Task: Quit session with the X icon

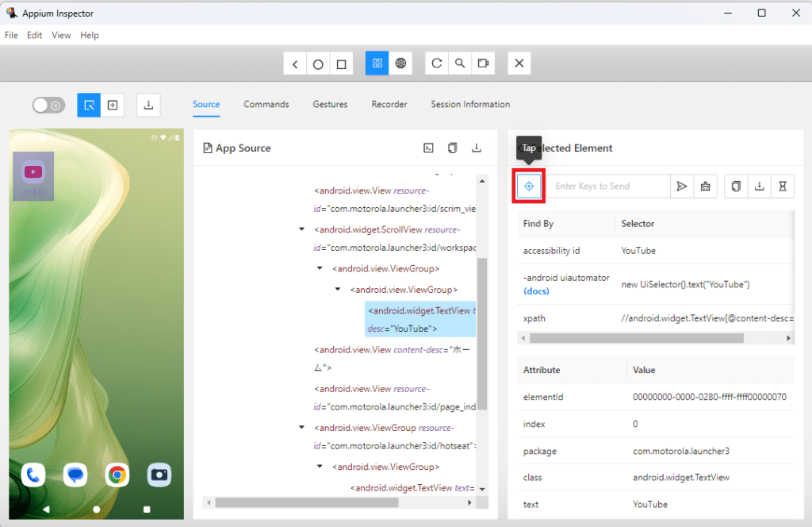Action: pyautogui.click(x=519, y=63)
